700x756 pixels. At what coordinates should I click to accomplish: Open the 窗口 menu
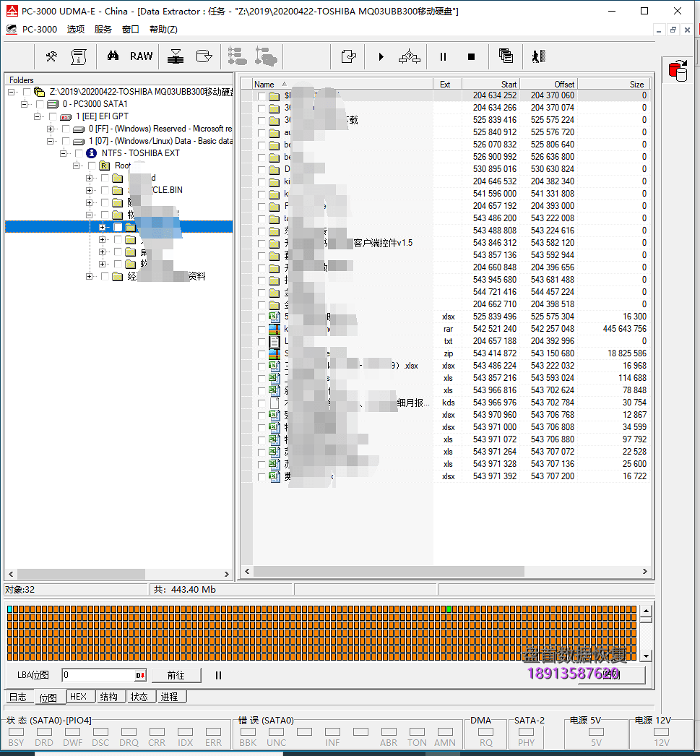tap(131, 30)
